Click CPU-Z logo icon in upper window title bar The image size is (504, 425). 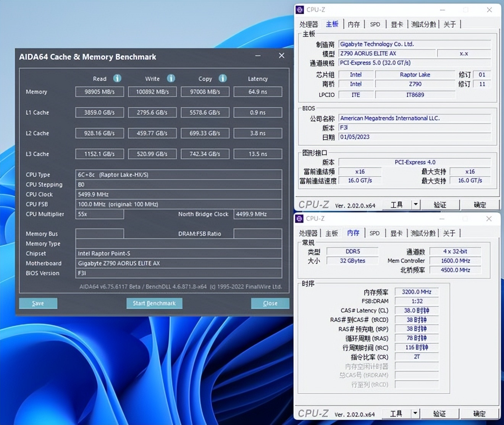pyautogui.click(x=300, y=10)
